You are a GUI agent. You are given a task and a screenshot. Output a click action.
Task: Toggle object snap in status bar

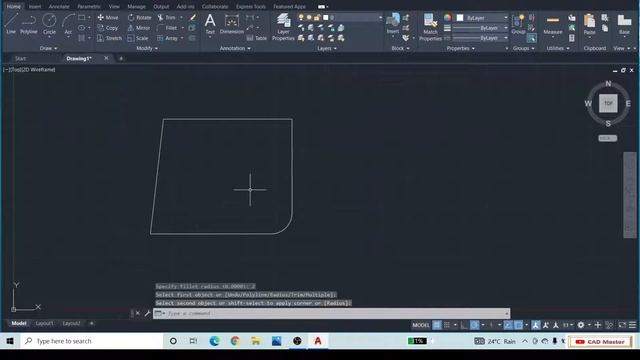518,325
